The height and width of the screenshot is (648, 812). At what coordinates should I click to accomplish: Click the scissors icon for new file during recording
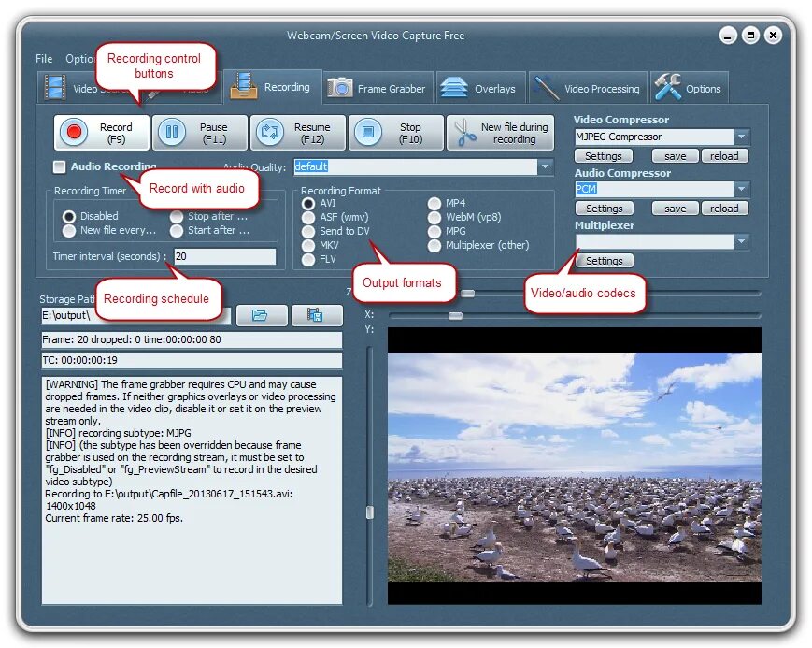point(464,132)
